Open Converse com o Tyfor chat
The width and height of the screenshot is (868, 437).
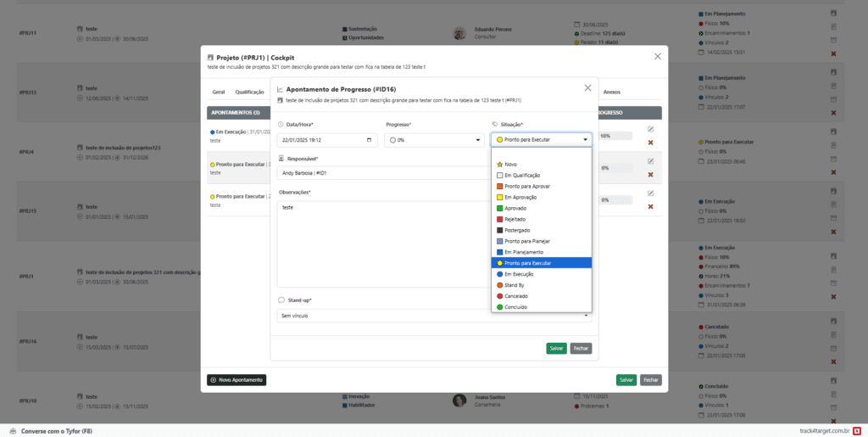[x=51, y=431]
